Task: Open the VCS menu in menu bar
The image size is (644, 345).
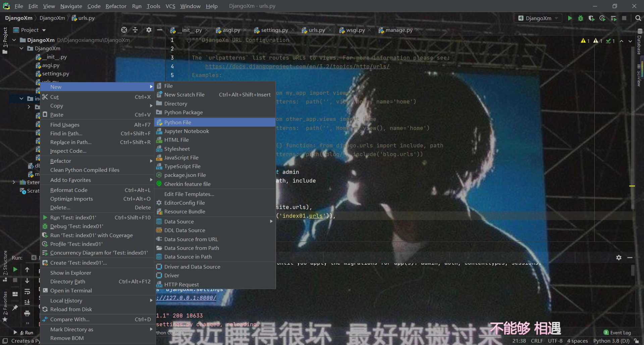Action: point(170,6)
